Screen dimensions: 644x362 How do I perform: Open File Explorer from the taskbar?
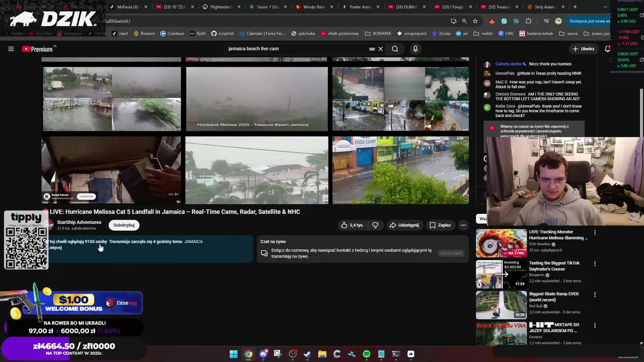click(x=322, y=354)
